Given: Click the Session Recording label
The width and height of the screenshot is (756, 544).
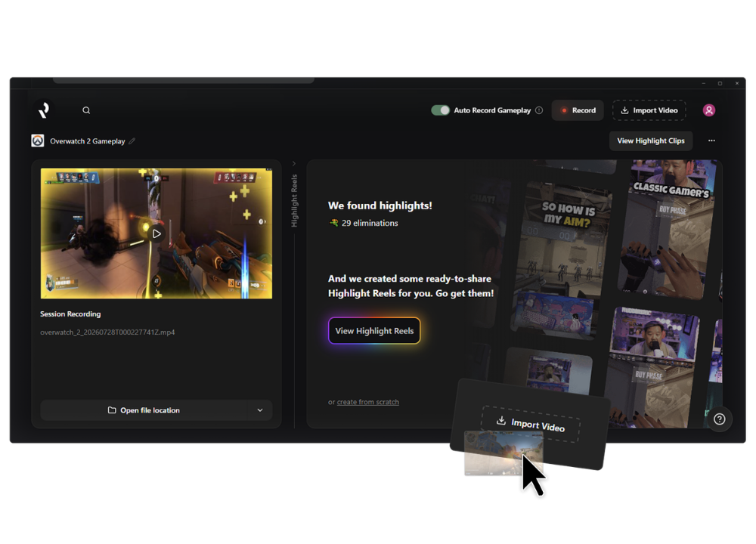Looking at the screenshot, I should coord(70,314).
